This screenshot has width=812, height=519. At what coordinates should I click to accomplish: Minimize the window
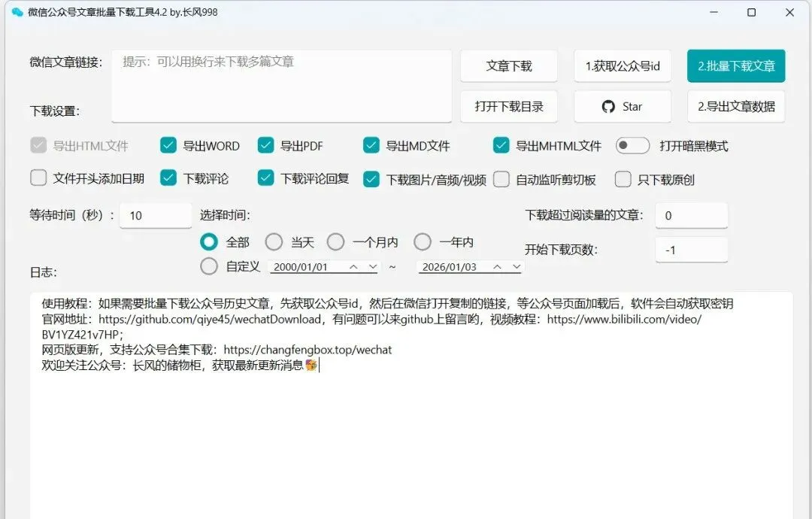[x=714, y=12]
